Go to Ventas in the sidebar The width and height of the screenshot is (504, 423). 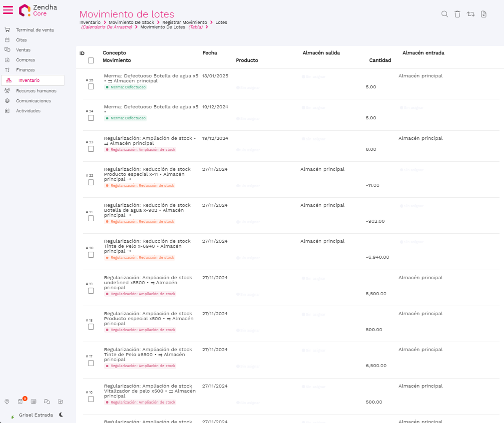pyautogui.click(x=23, y=50)
